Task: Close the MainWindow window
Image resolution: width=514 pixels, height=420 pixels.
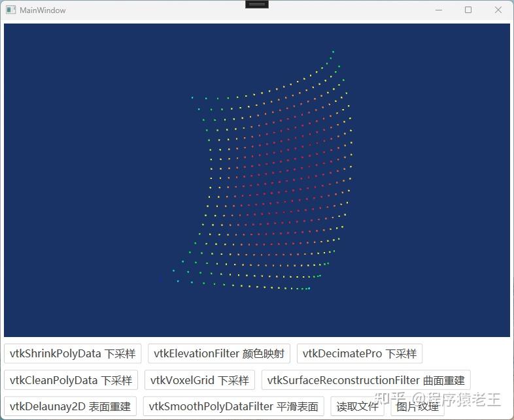Action: (x=498, y=10)
